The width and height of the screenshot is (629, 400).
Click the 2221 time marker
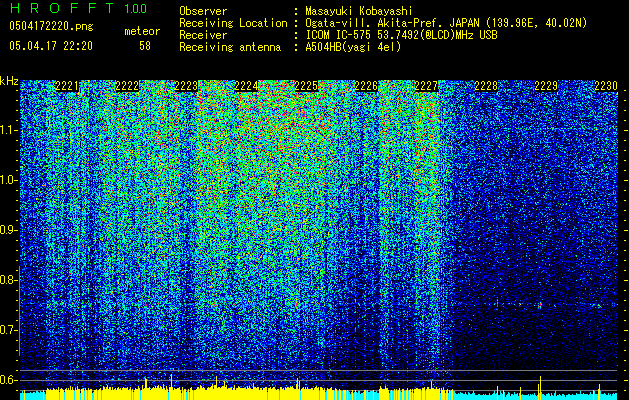pyautogui.click(x=67, y=86)
